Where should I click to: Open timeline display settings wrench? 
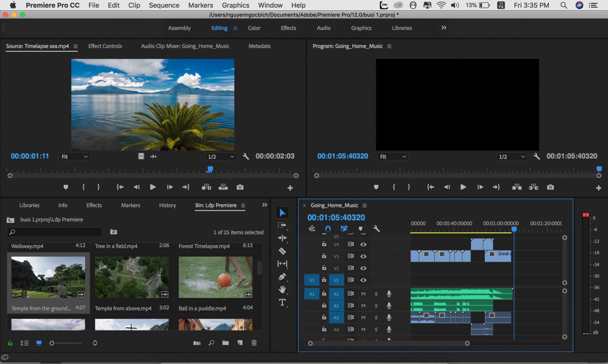tap(376, 229)
